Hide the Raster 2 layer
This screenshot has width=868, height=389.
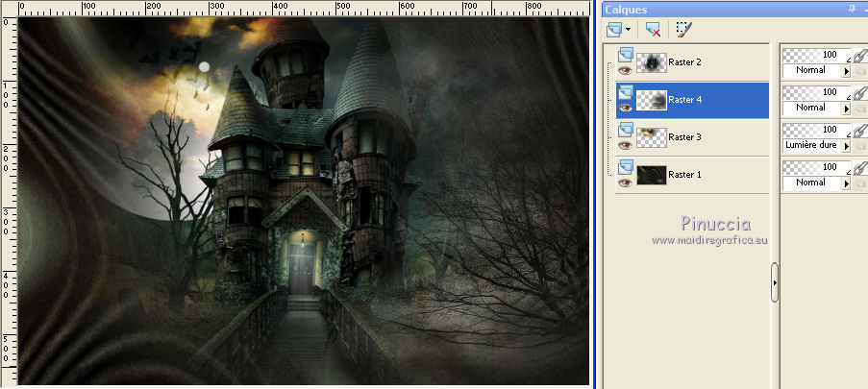coord(625,70)
